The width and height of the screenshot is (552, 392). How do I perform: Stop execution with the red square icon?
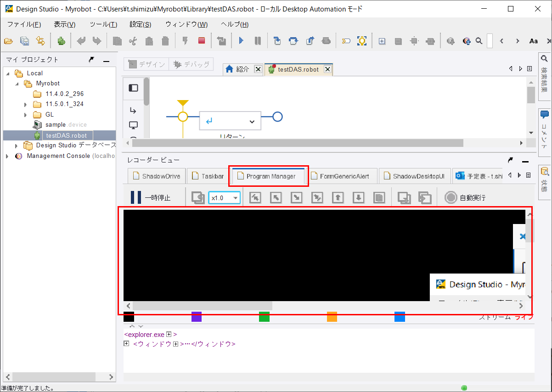tap(202, 40)
